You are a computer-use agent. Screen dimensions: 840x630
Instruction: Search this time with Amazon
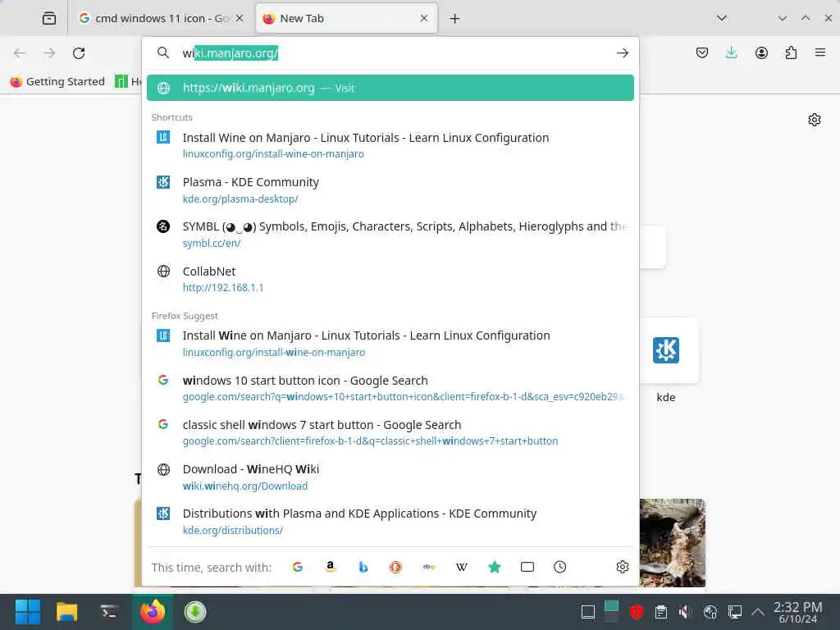tap(331, 567)
